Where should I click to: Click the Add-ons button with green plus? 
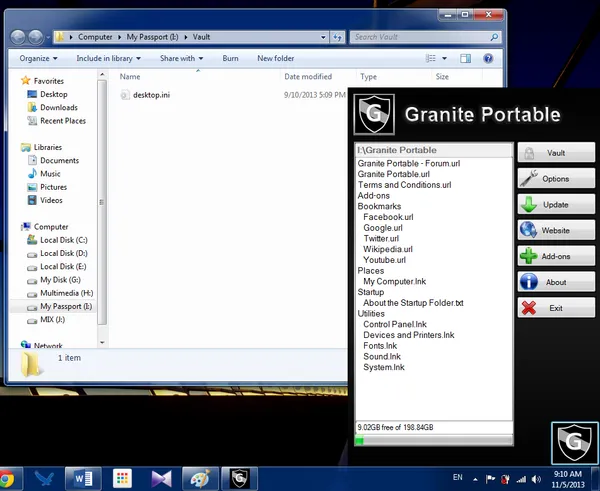[x=556, y=256]
